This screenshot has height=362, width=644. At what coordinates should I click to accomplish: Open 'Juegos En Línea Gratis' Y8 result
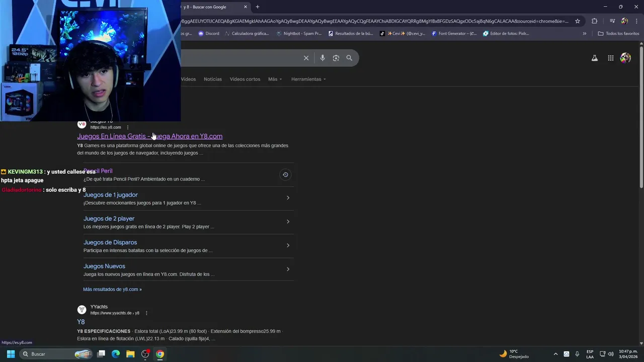pyautogui.click(x=149, y=136)
